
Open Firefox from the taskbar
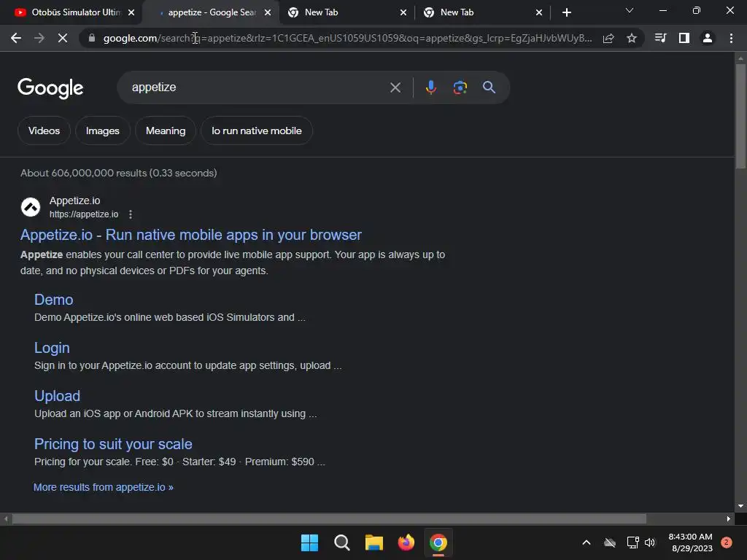point(406,542)
